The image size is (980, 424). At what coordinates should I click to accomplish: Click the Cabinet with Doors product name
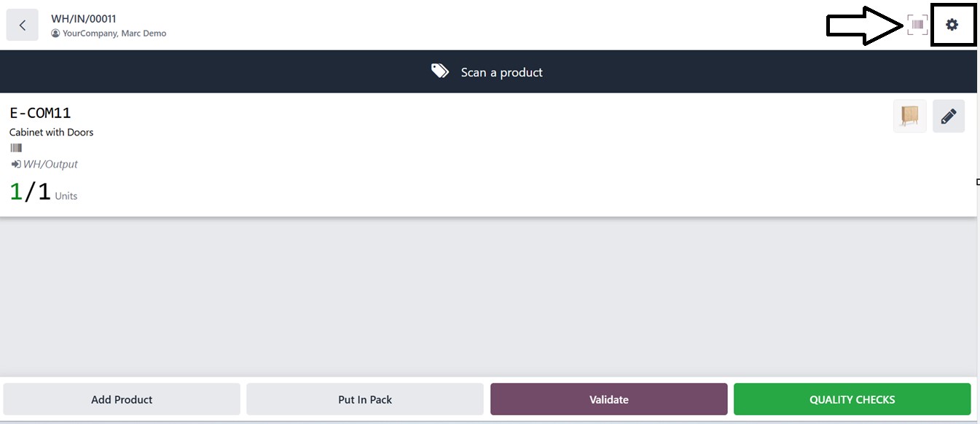click(51, 132)
